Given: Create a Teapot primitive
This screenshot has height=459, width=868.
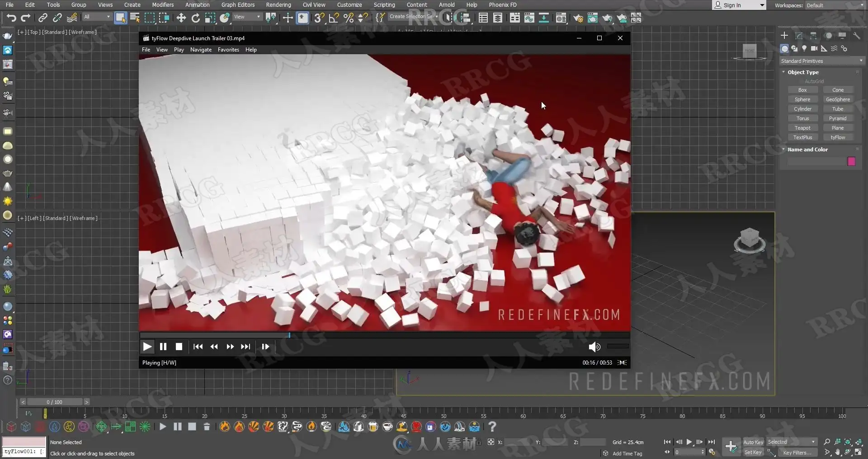Looking at the screenshot, I should click(802, 128).
